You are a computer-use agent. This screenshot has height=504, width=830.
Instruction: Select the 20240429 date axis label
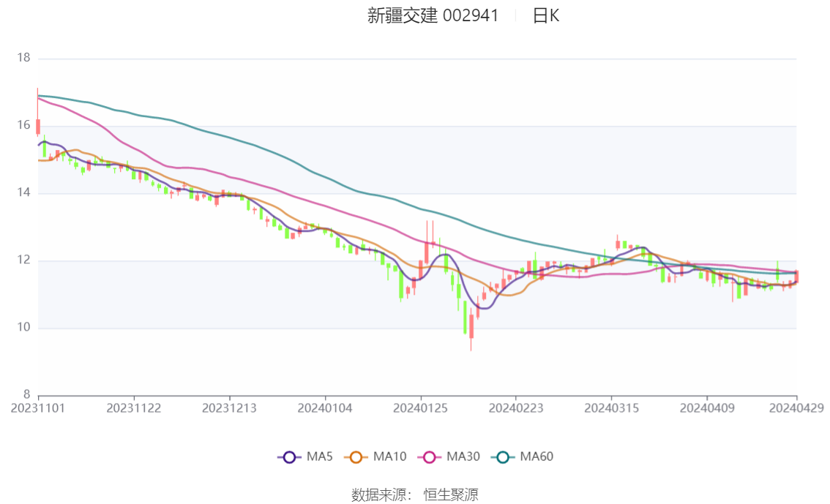796,408
